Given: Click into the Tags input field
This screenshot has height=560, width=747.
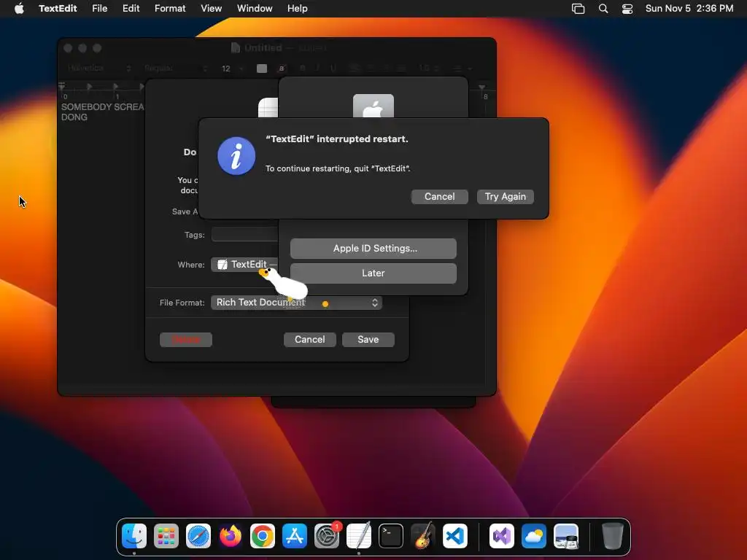Looking at the screenshot, I should tap(244, 234).
